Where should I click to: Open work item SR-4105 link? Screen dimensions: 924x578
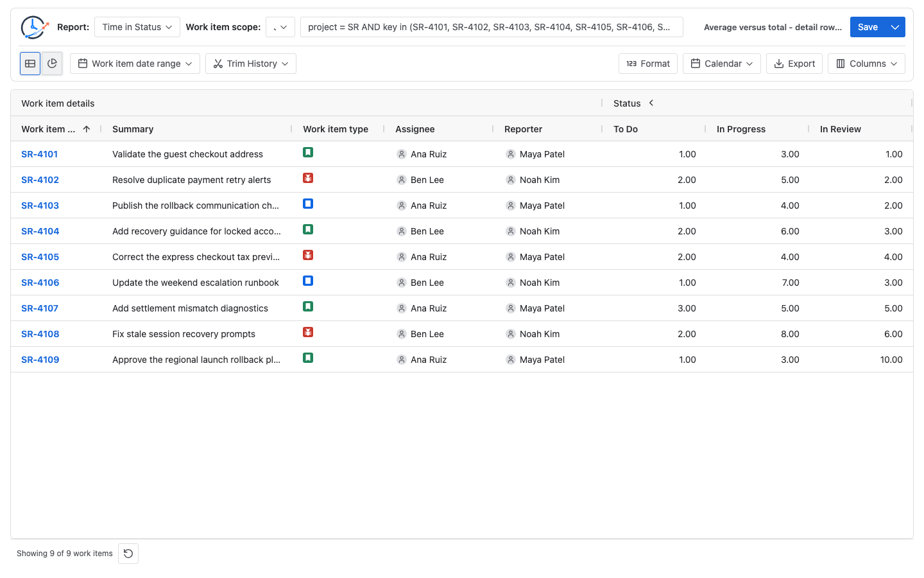(x=40, y=257)
